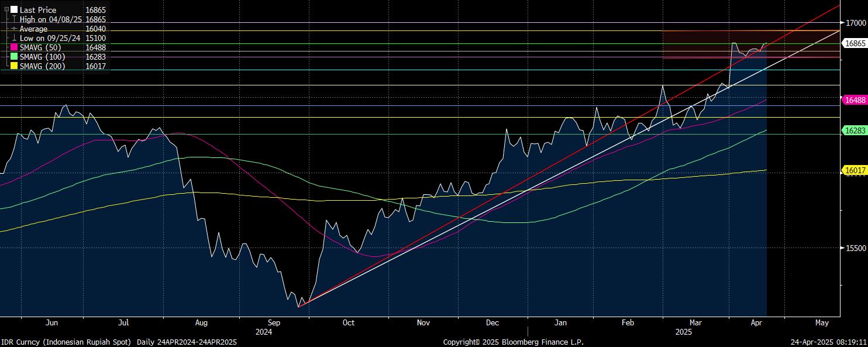The image size is (868, 347).
Task: Click the magenta 16488 axis price tag
Action: (855, 100)
